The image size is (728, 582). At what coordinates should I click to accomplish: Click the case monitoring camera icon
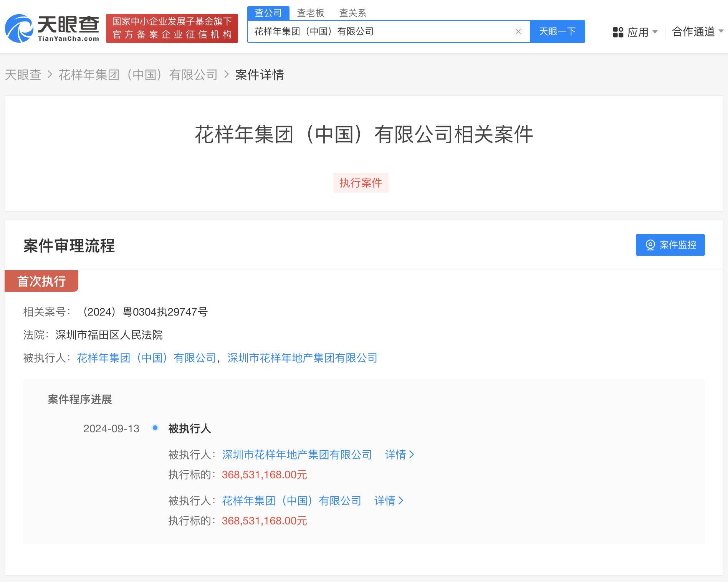pos(650,245)
